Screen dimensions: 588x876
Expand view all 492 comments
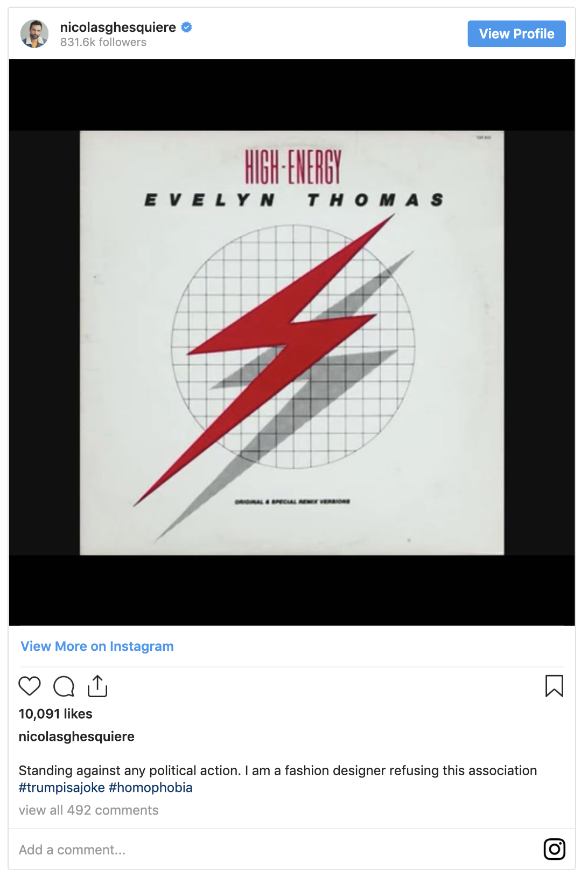(x=88, y=810)
